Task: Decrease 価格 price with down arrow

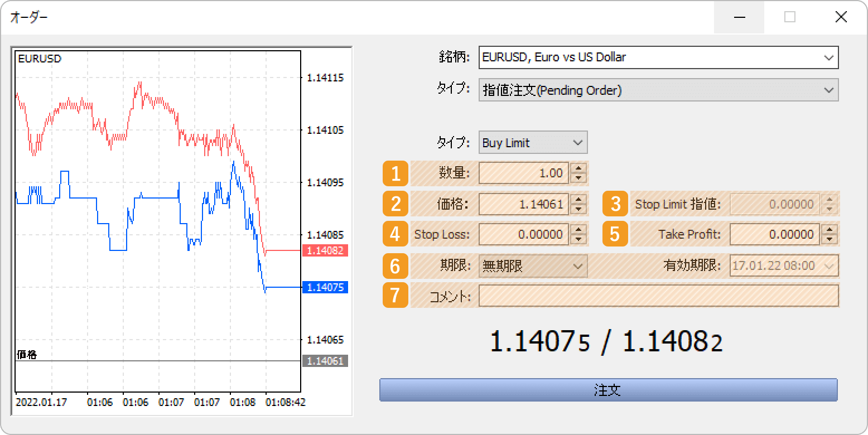Action: (579, 209)
